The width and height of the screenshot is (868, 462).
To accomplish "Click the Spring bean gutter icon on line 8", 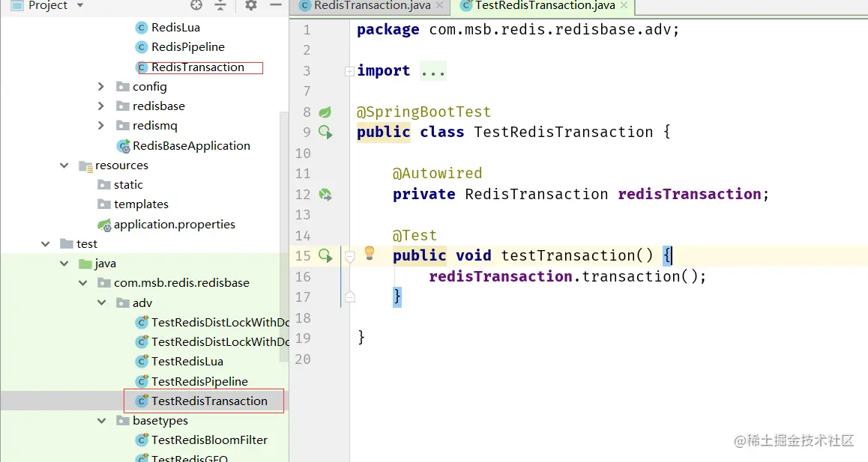I will pyautogui.click(x=325, y=112).
